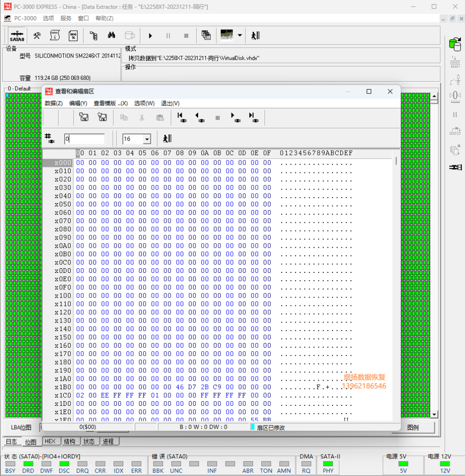Click the second save-to-file icon in sector editor
Screen dimensions: 465x476
(x=102, y=117)
